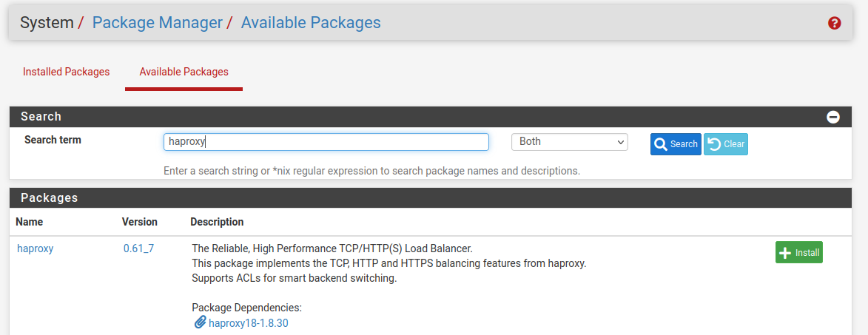The width and height of the screenshot is (868, 335).
Task: Click the Packages panel heading
Action: 49,198
